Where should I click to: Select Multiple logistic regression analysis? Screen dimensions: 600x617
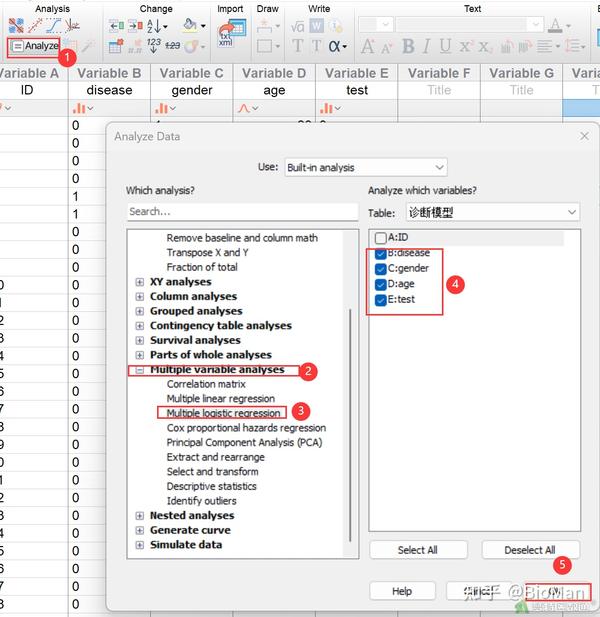pyautogui.click(x=223, y=413)
